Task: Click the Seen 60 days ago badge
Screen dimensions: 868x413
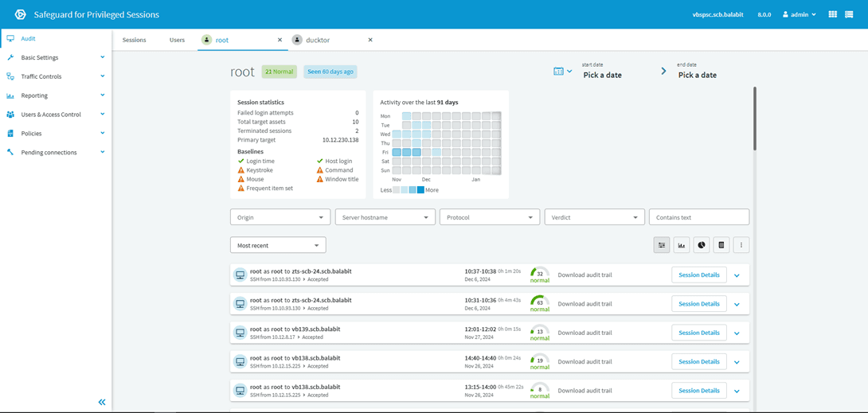Action: coord(330,72)
